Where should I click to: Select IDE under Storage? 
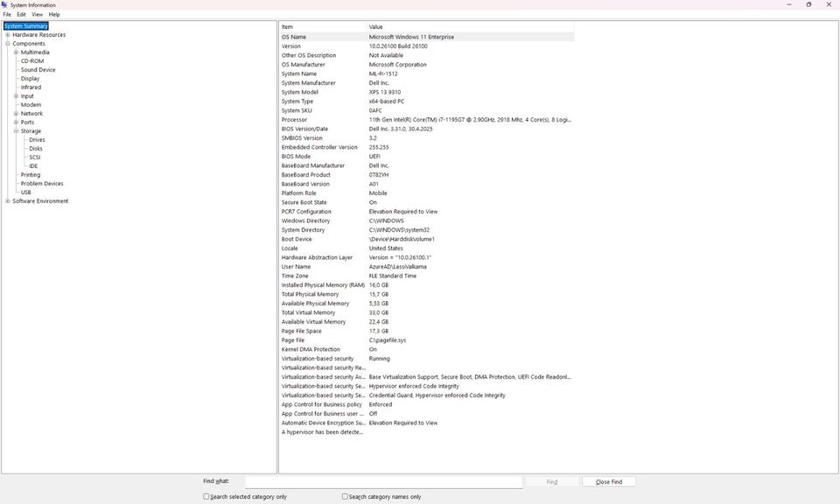click(33, 166)
